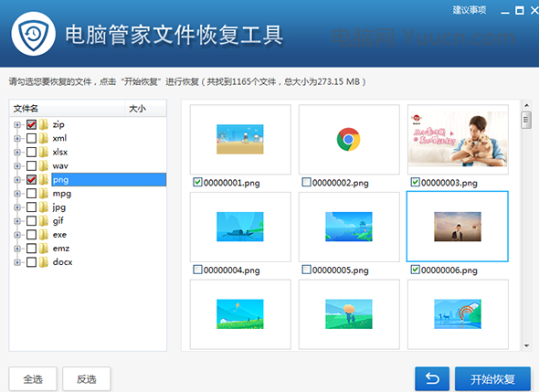Click the docx folder icon
539x392 pixels.
pyautogui.click(x=43, y=262)
